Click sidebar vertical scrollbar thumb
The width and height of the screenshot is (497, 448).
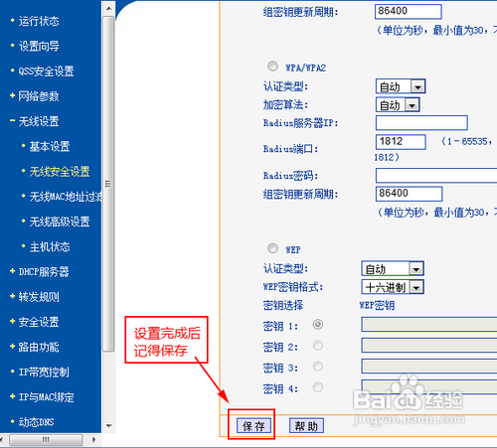pyautogui.click(x=108, y=184)
